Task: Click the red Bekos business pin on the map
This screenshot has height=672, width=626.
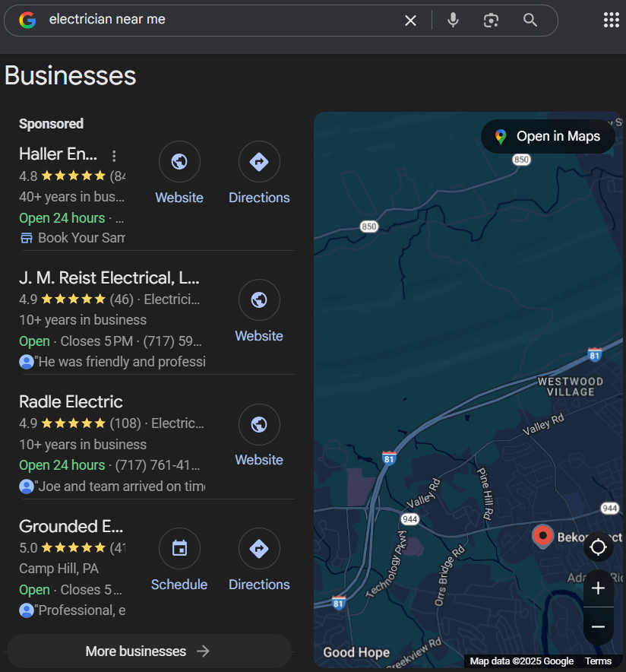Action: click(x=542, y=537)
